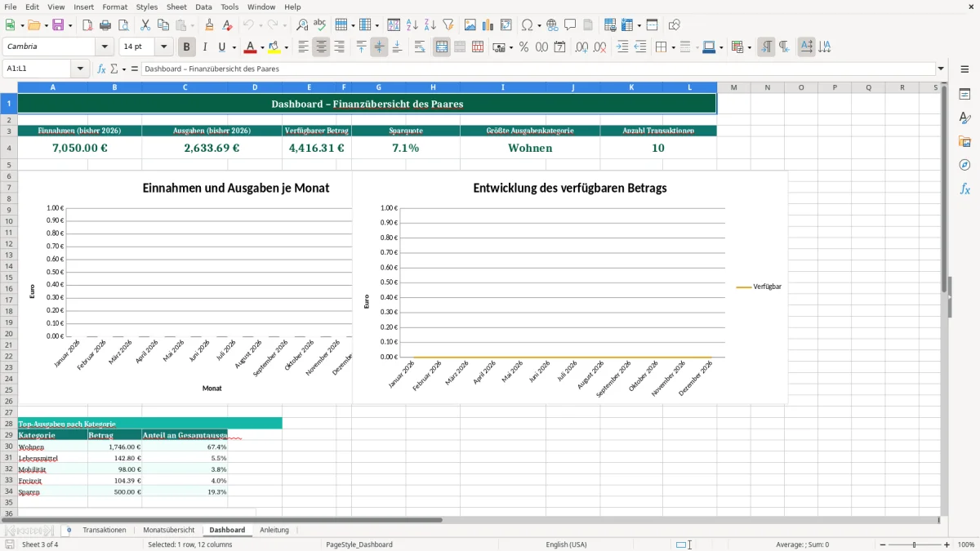Screen dimensions: 980x551
Task: Cut selection with the scissors icon
Action: tap(145, 25)
